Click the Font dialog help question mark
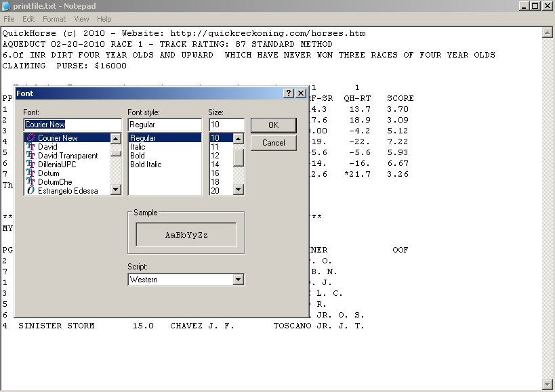This screenshot has height=392, width=555. pyautogui.click(x=288, y=93)
